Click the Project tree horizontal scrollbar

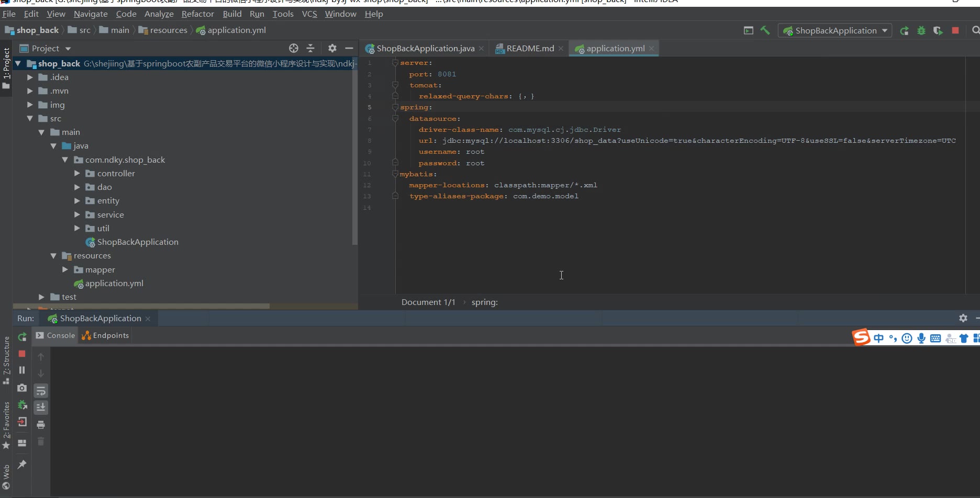coord(141,306)
